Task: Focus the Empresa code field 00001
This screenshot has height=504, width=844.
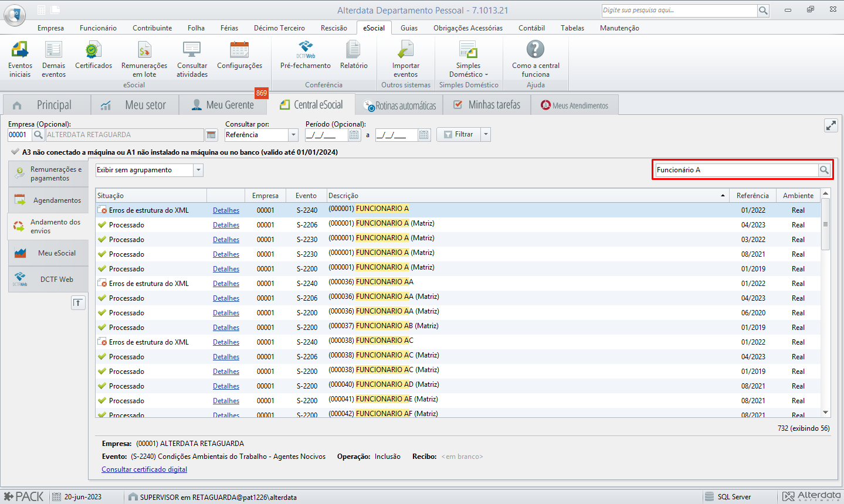Action: click(x=19, y=135)
